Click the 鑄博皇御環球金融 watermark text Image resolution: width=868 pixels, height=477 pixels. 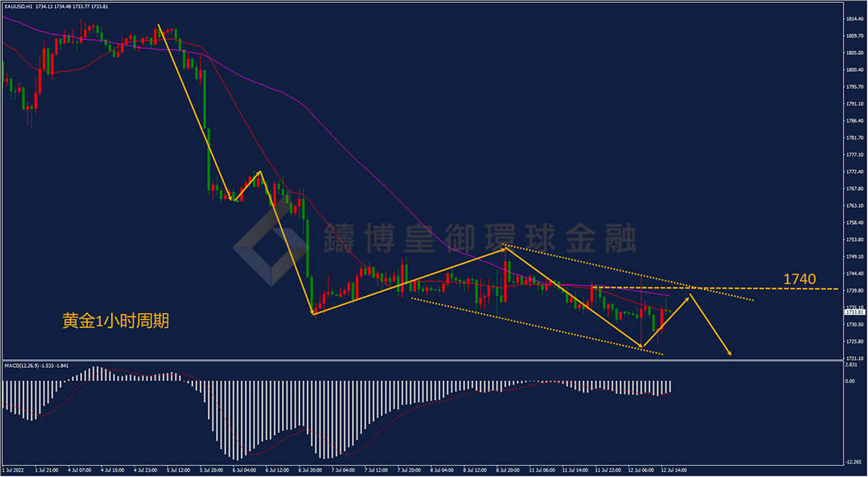pos(479,237)
